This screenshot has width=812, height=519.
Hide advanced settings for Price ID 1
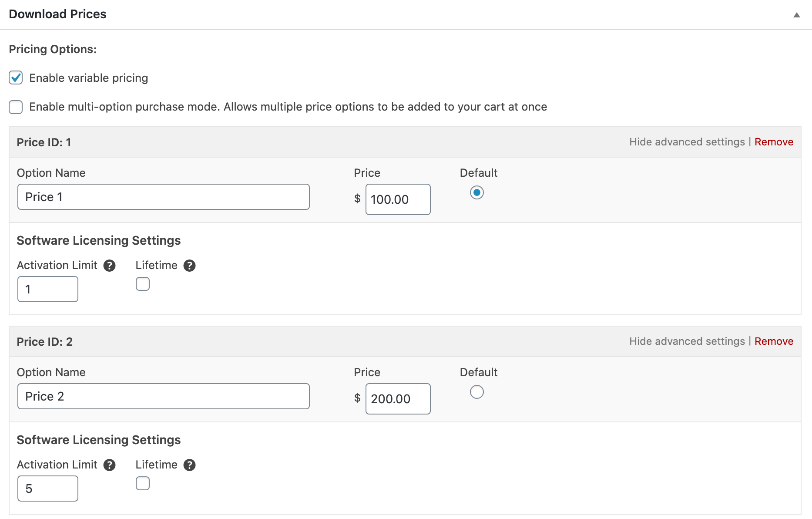coord(687,142)
